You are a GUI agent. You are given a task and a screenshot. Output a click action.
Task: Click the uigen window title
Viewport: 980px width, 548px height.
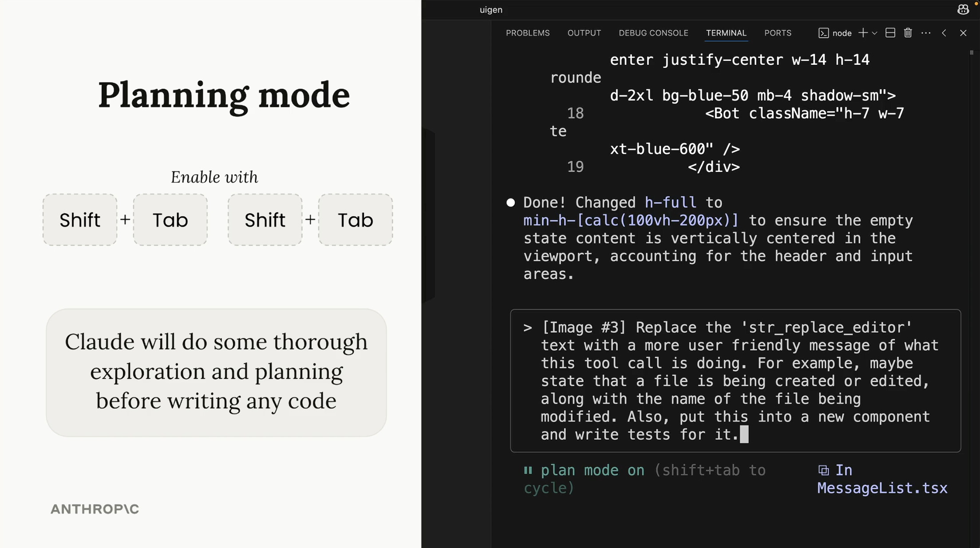coord(491,9)
